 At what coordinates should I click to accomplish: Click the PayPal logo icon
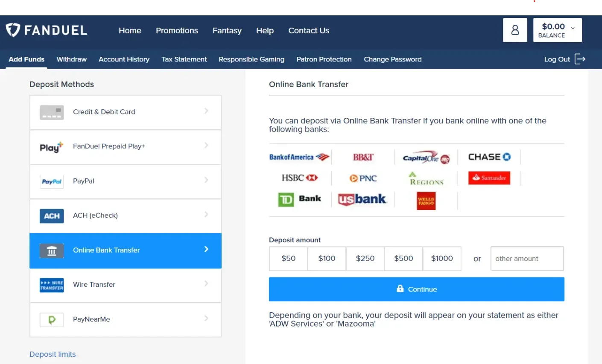(52, 181)
